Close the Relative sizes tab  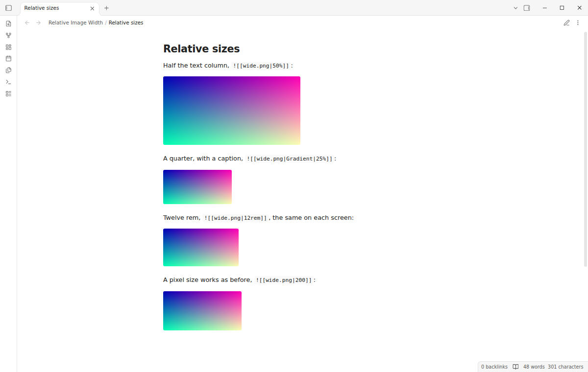click(92, 8)
